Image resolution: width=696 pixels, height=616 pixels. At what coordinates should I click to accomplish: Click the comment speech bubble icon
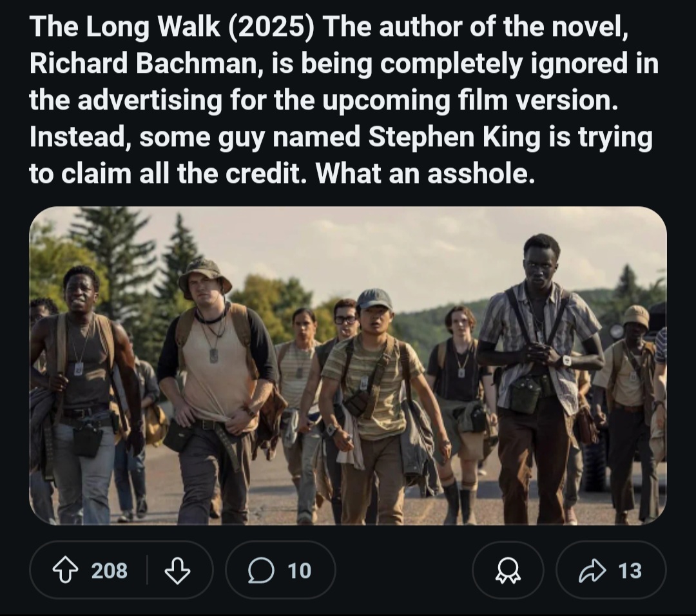pyautogui.click(x=262, y=570)
